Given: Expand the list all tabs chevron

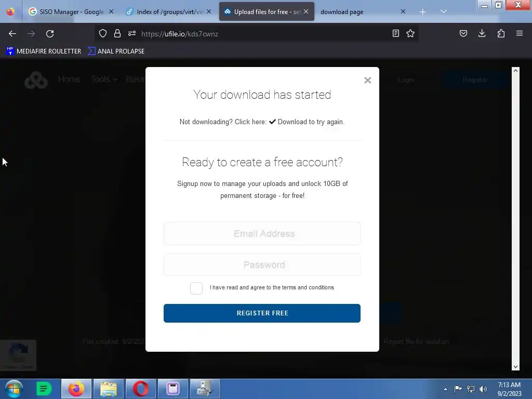Looking at the screenshot, I should pos(444,11).
